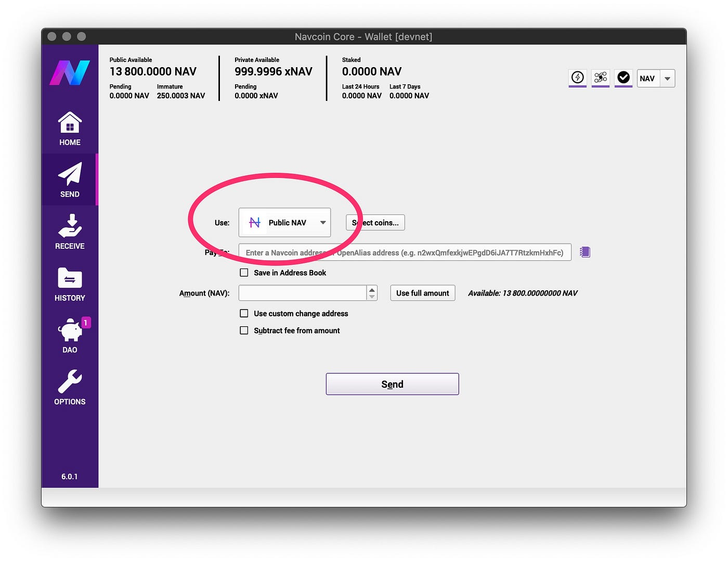Focus the Pay To address field
Viewport: 728px width, 562px height.
405,252
